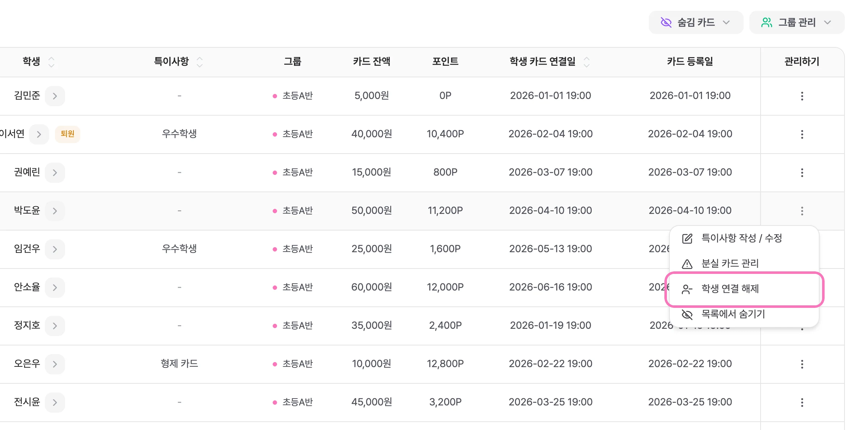Open 이서연 row kebab menu
The height and width of the screenshot is (430, 868).
802,134
